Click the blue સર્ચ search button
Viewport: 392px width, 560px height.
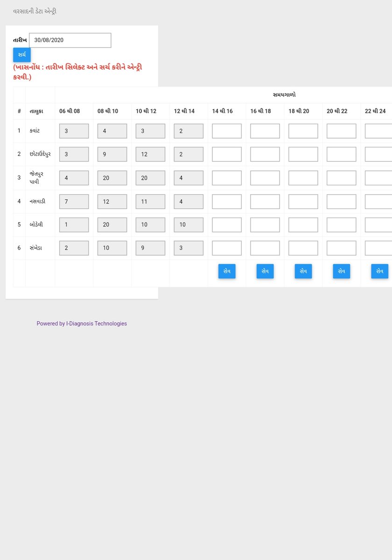pyautogui.click(x=21, y=55)
